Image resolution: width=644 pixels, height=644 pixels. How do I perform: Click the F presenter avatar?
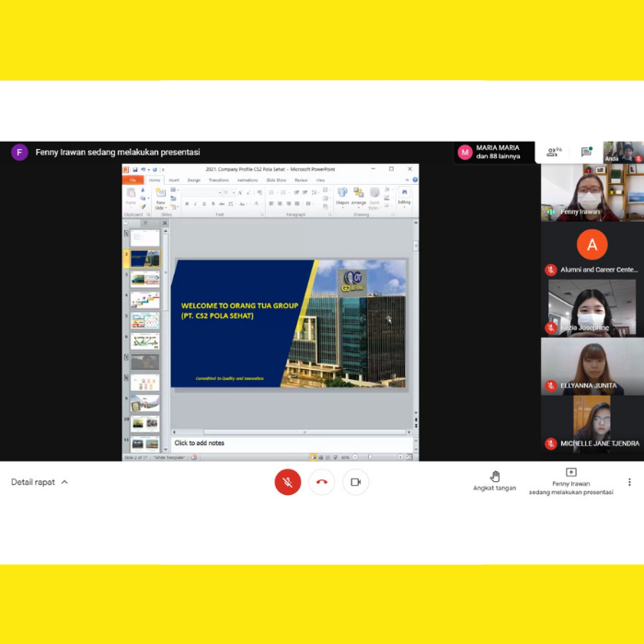pos(19,152)
